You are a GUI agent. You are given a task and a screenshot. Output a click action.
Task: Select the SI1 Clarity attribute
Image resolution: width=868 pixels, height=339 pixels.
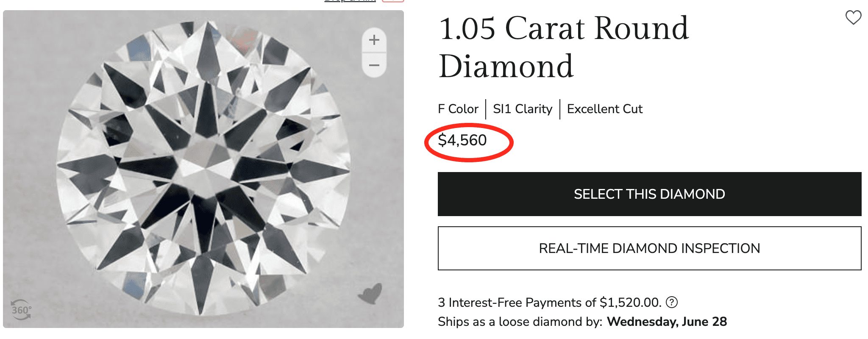523,109
